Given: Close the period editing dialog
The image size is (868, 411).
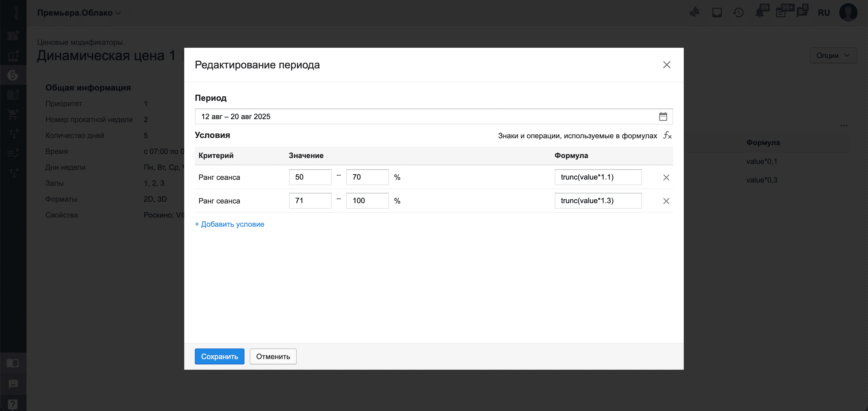Looking at the screenshot, I should coord(666,65).
